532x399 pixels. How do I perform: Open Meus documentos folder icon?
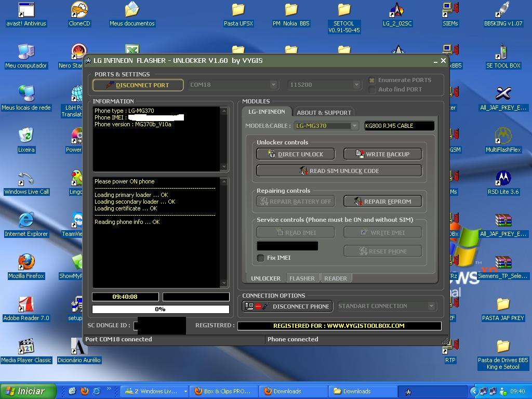[x=132, y=14]
